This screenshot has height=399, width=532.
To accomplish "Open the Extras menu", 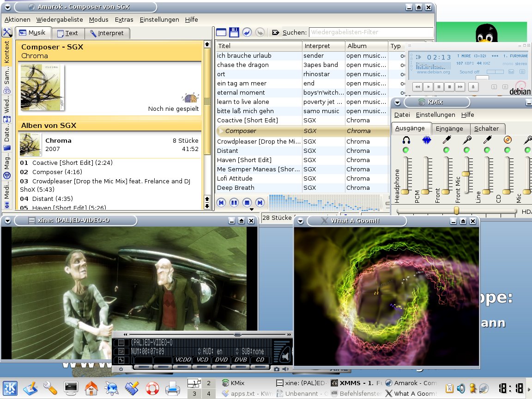I will [x=124, y=20].
